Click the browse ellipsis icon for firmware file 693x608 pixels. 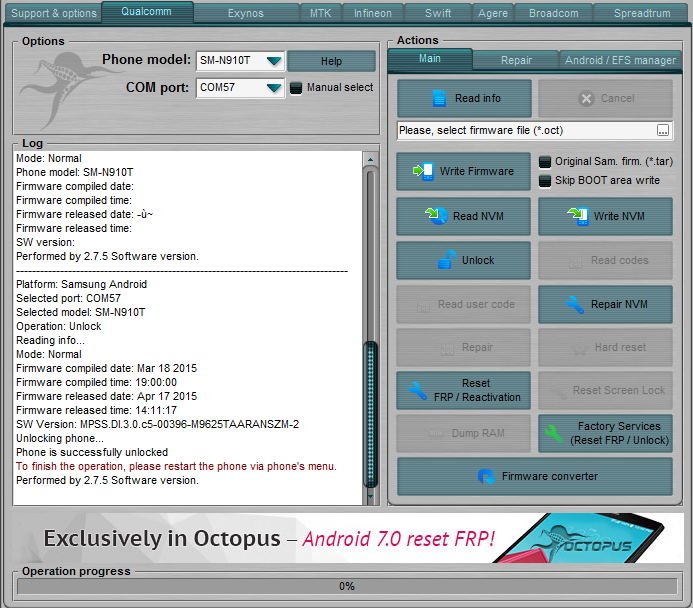663,130
